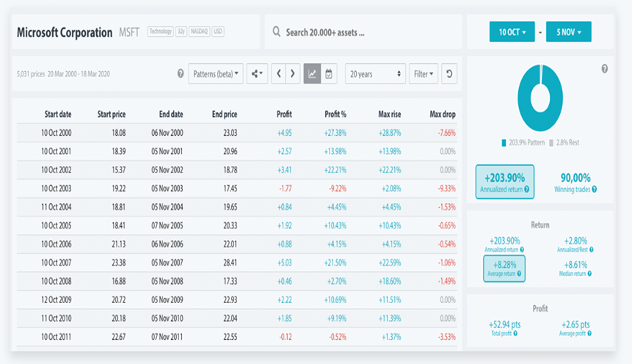Open the share options icon dropdown
This screenshot has height=364, width=632.
coord(257,74)
